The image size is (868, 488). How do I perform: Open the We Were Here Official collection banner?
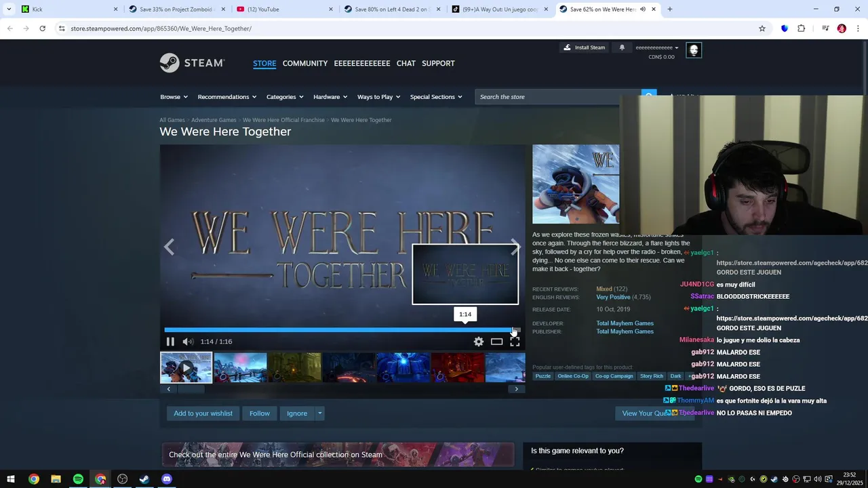point(338,455)
